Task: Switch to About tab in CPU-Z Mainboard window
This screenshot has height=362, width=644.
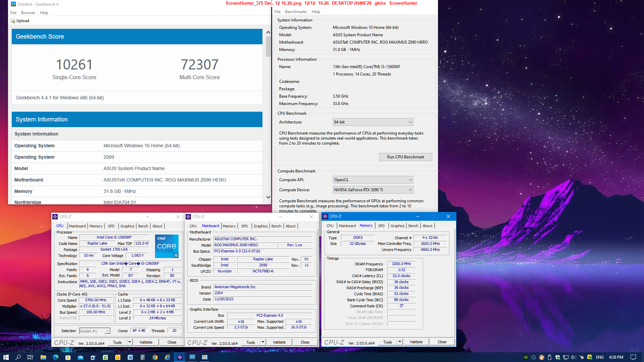Action: pyautogui.click(x=291, y=226)
